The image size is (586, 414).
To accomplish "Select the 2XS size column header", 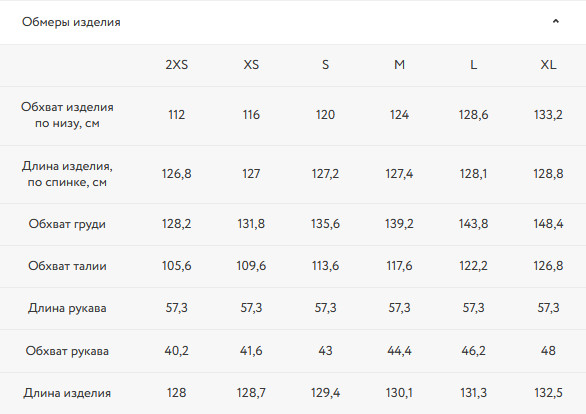I will (x=176, y=65).
